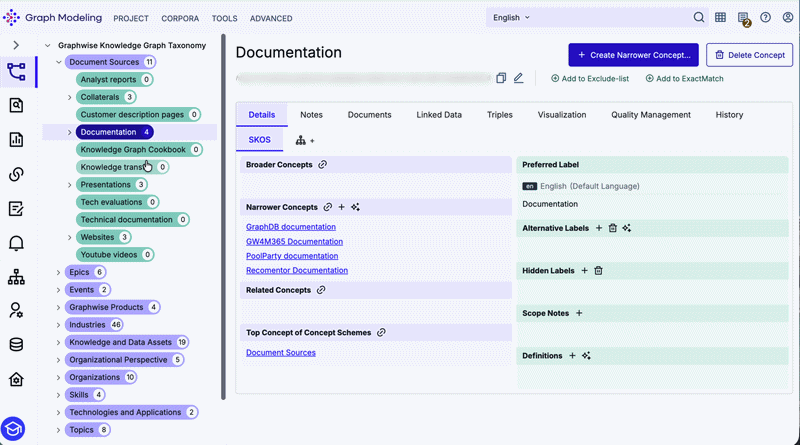Image resolution: width=800 pixels, height=445 pixels.
Task: Open the document search sidebar icon
Action: tap(16, 105)
